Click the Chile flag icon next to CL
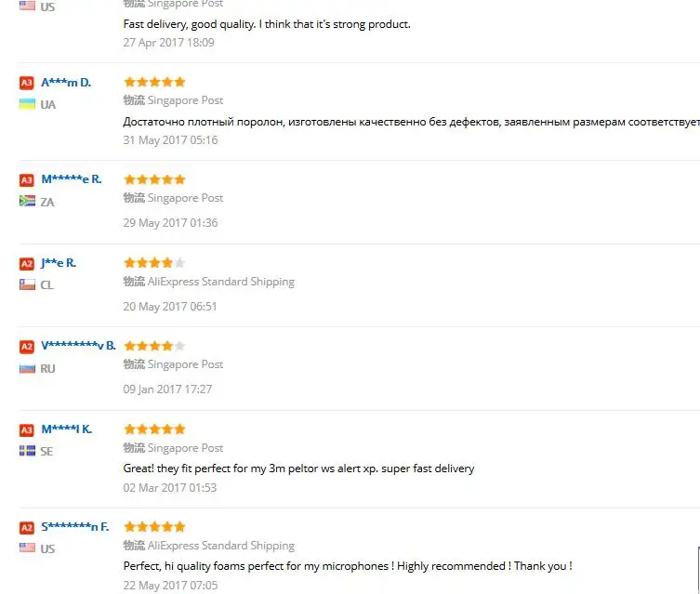 (27, 284)
